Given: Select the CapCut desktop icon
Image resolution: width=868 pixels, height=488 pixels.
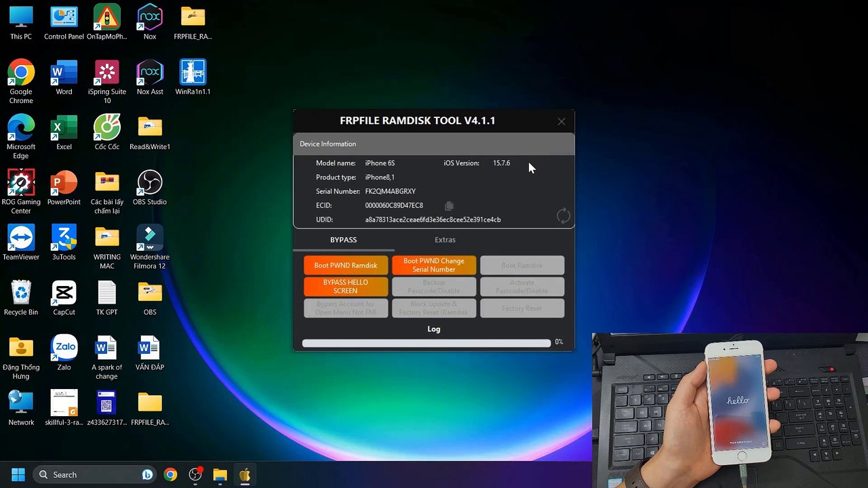Looking at the screenshot, I should pos(64,298).
